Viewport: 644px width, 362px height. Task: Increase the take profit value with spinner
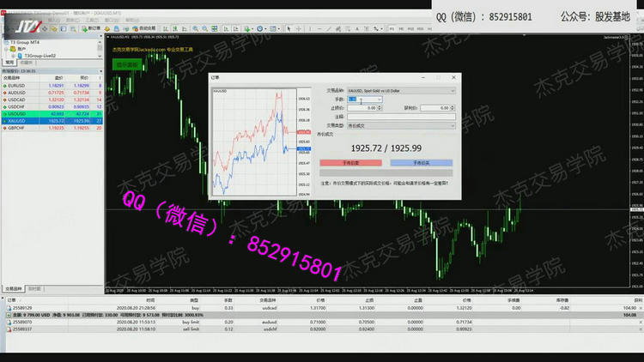coord(453,107)
